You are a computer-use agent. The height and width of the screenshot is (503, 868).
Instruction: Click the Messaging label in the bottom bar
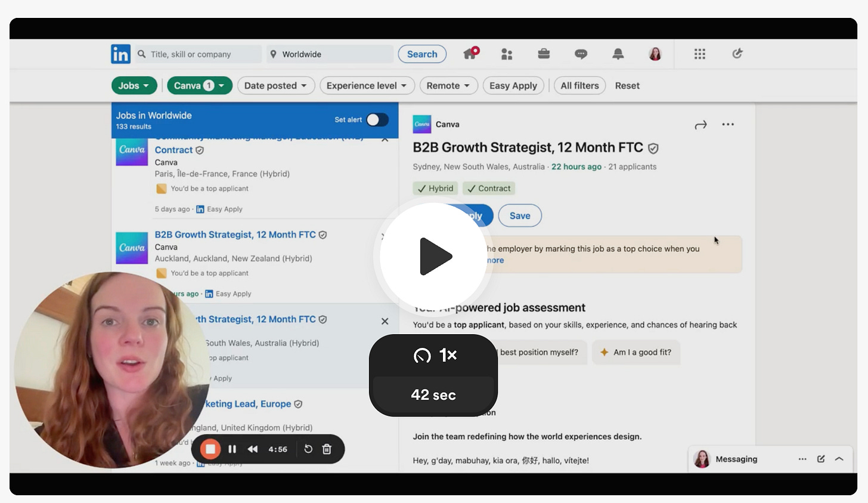(x=736, y=459)
